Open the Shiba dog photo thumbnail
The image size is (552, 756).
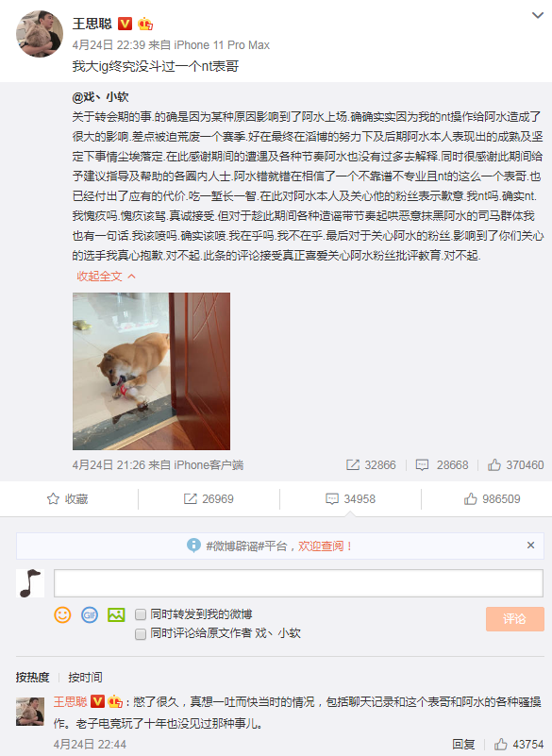point(151,371)
